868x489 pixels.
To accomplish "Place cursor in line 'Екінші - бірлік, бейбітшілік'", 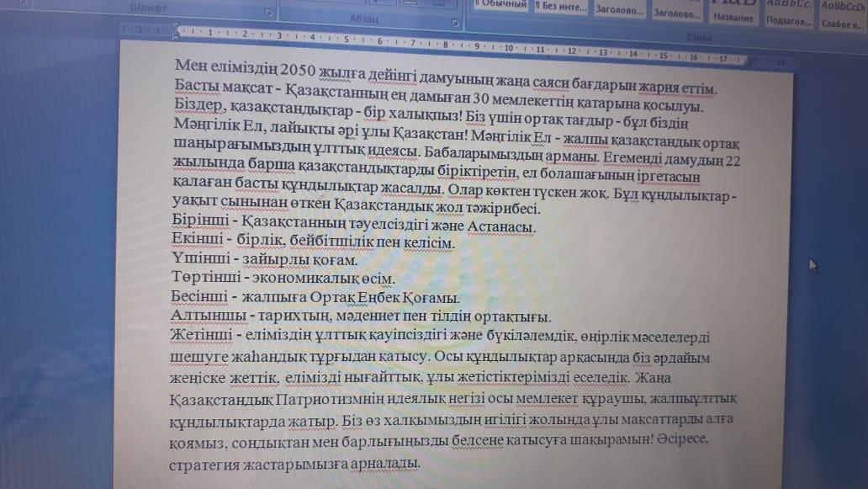I will [x=313, y=240].
